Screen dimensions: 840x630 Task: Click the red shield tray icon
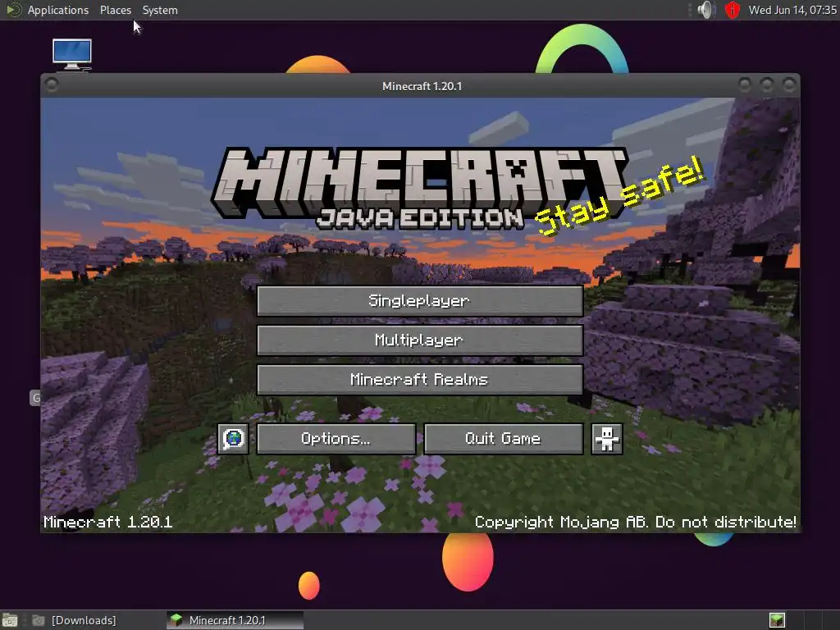pyautogui.click(x=732, y=10)
